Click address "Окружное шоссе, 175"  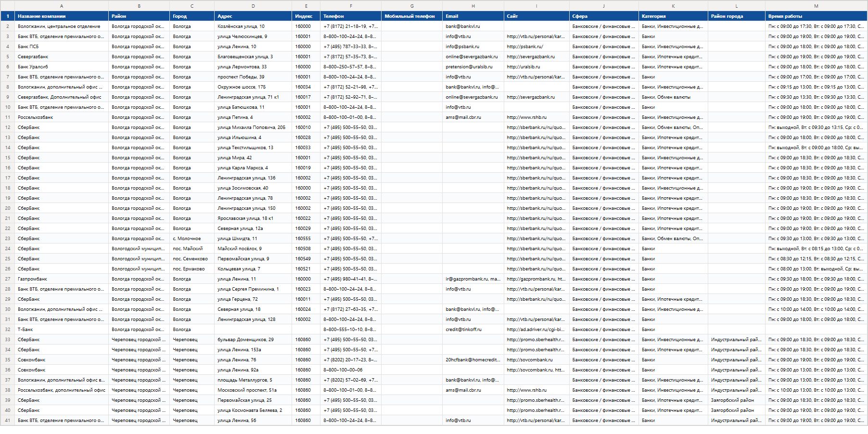[x=253, y=87]
